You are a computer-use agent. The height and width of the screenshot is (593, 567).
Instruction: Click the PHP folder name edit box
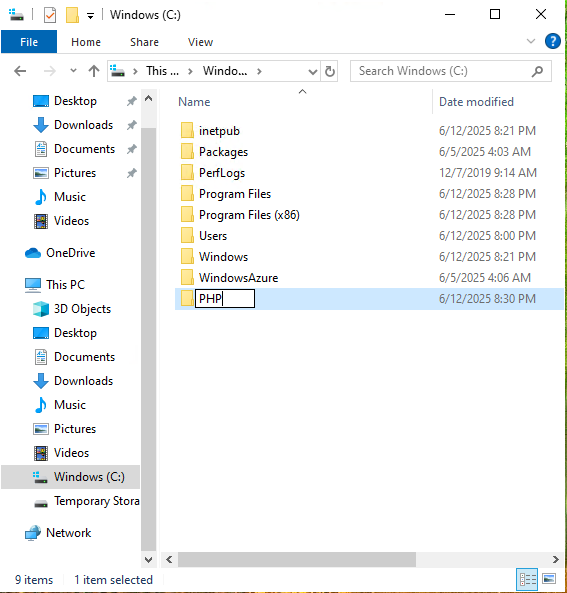(x=225, y=299)
